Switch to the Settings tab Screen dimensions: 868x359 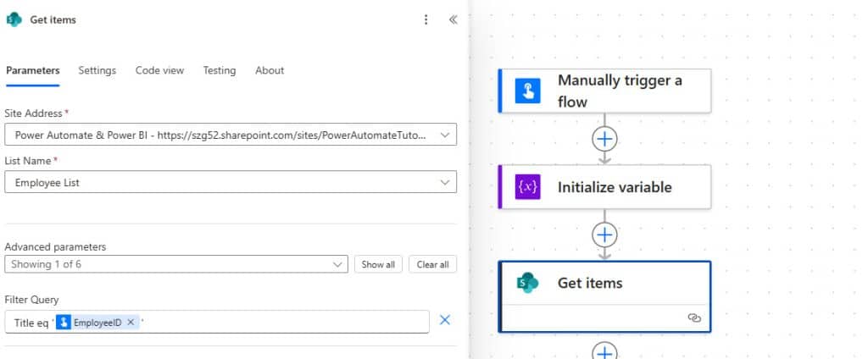[x=97, y=70]
